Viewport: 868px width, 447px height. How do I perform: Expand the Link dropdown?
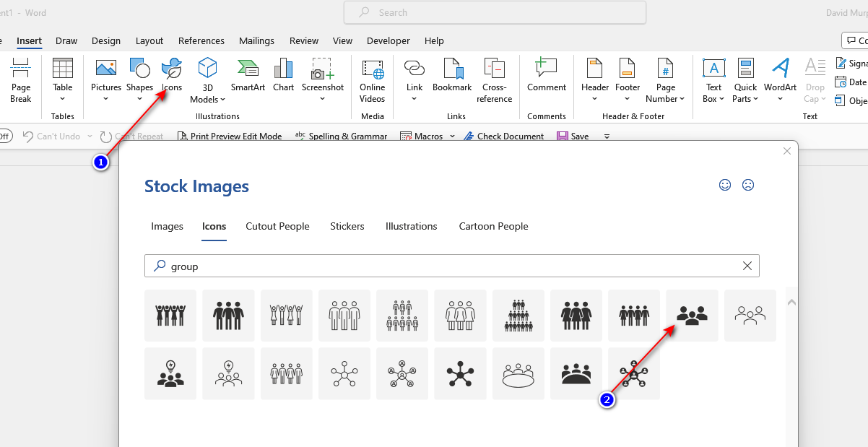(x=415, y=99)
